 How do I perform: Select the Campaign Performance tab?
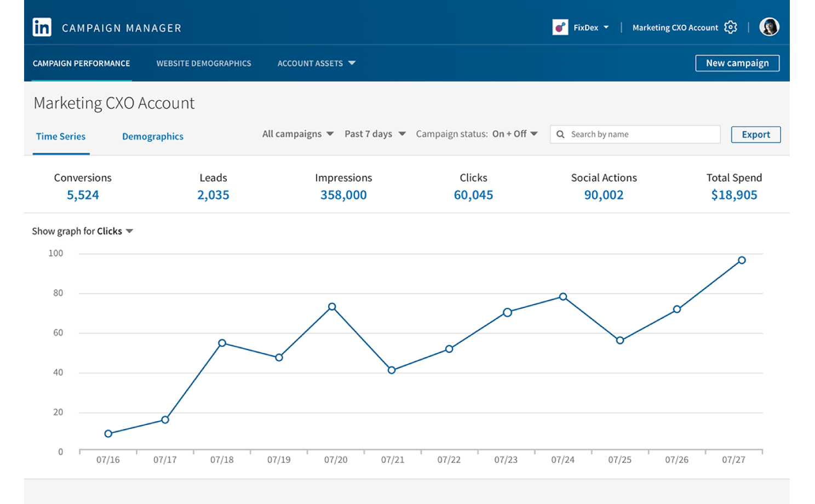(x=82, y=64)
